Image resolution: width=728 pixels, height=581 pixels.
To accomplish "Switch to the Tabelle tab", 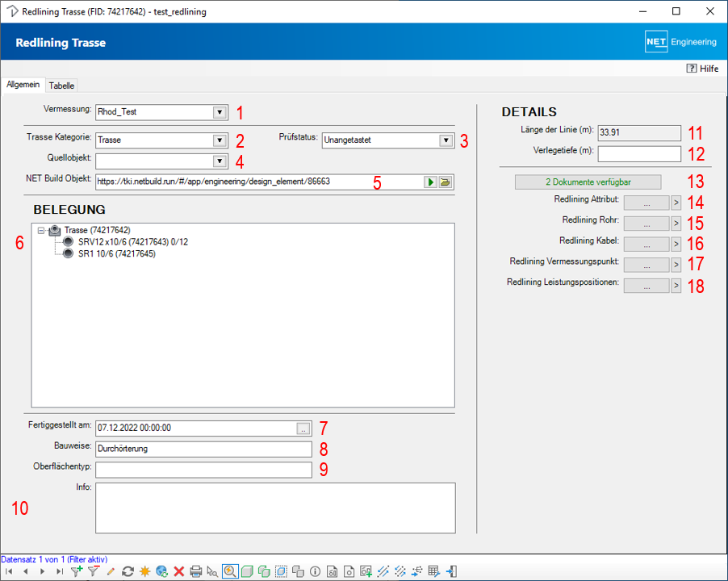I will (x=61, y=86).
